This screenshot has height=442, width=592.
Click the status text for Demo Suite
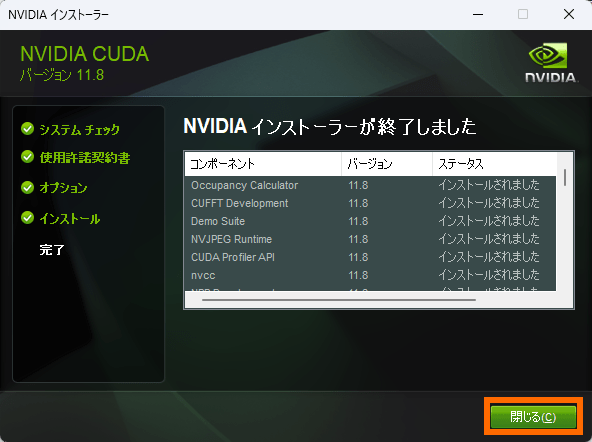tap(489, 221)
